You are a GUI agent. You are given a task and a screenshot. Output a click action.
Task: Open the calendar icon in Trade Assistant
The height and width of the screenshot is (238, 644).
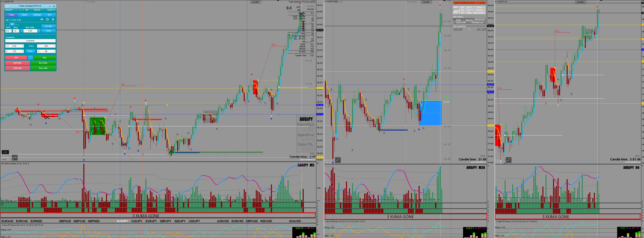coord(47,19)
